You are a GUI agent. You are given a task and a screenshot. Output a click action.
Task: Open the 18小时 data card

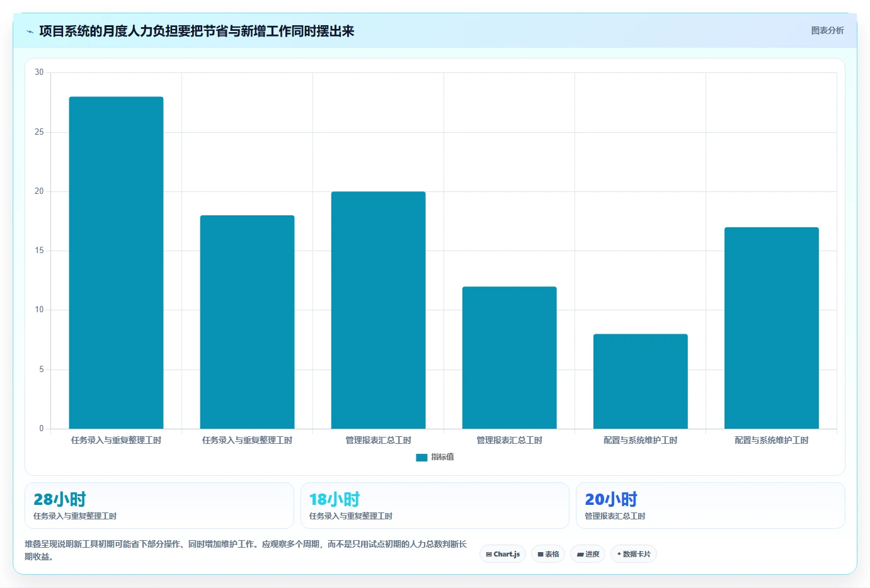[x=435, y=506]
